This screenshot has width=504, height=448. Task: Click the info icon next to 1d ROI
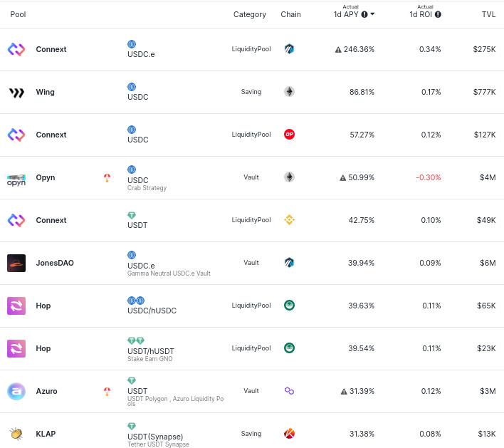click(438, 14)
